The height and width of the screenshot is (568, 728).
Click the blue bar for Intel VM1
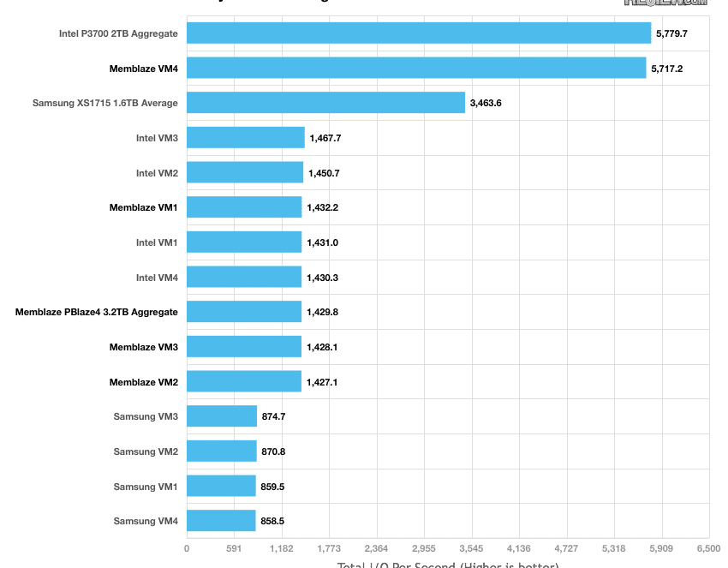(244, 242)
